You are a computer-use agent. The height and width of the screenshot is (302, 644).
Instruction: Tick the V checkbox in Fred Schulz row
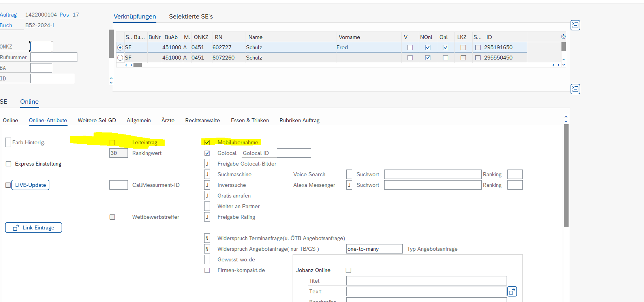click(x=410, y=47)
